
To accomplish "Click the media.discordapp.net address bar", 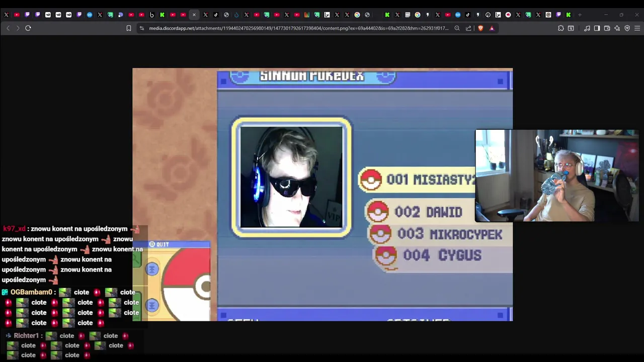I will tap(298, 28).
